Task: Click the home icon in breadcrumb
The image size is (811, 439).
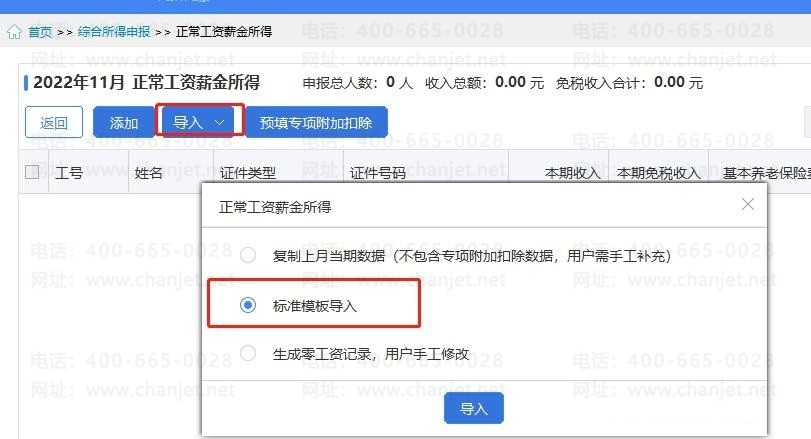Action: coord(14,33)
